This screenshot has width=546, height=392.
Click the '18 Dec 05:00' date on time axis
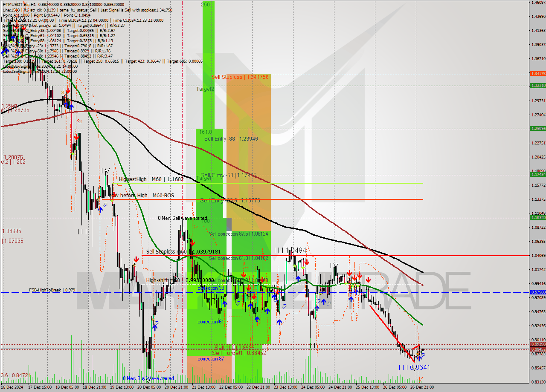(x=67, y=387)
